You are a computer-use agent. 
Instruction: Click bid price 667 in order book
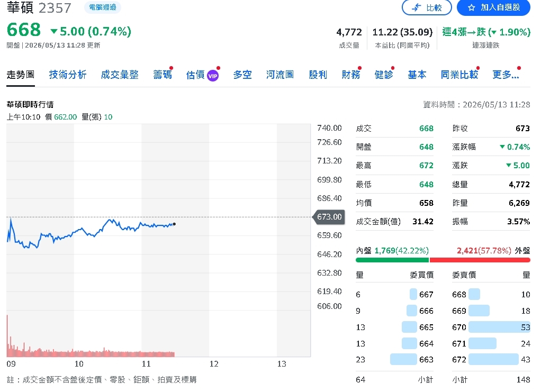pos(426,295)
